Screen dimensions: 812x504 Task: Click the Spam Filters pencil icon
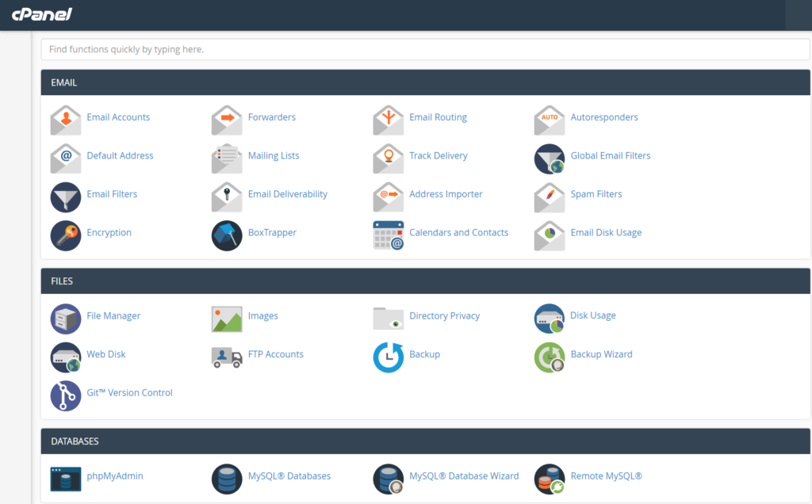[549, 197]
